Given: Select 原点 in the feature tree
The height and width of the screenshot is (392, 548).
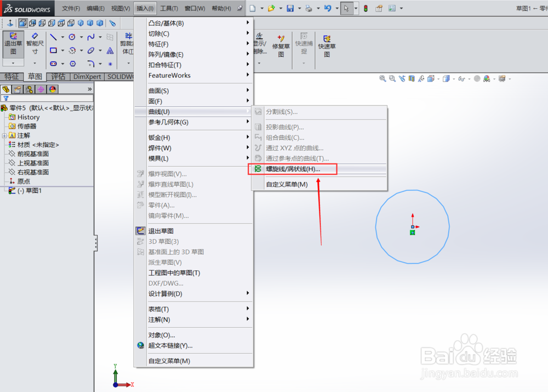Looking at the screenshot, I should [x=24, y=181].
